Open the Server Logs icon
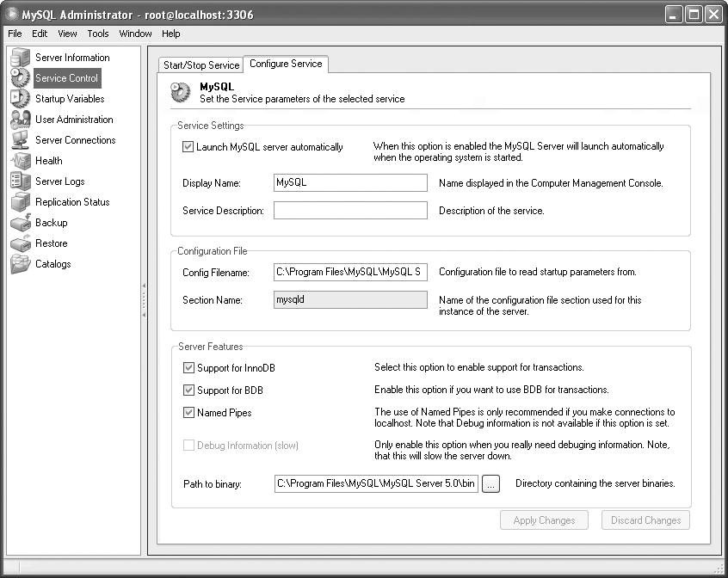 tap(20, 181)
